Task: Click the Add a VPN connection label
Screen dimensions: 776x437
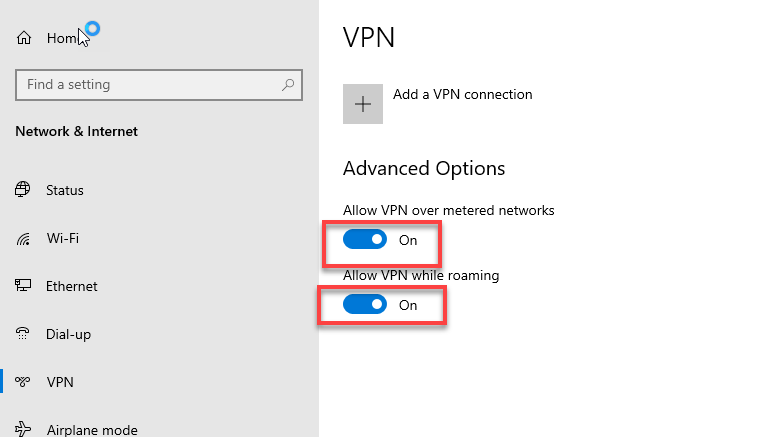Action: (463, 95)
